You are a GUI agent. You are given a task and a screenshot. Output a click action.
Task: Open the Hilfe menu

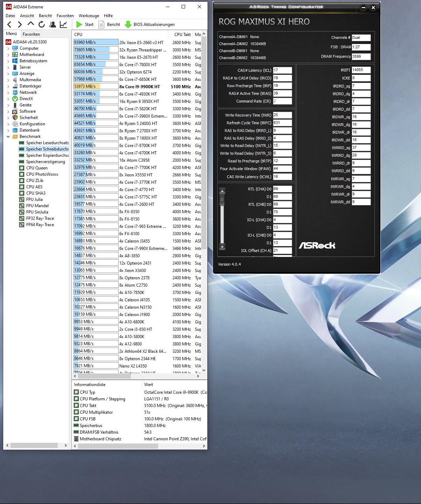(x=108, y=16)
